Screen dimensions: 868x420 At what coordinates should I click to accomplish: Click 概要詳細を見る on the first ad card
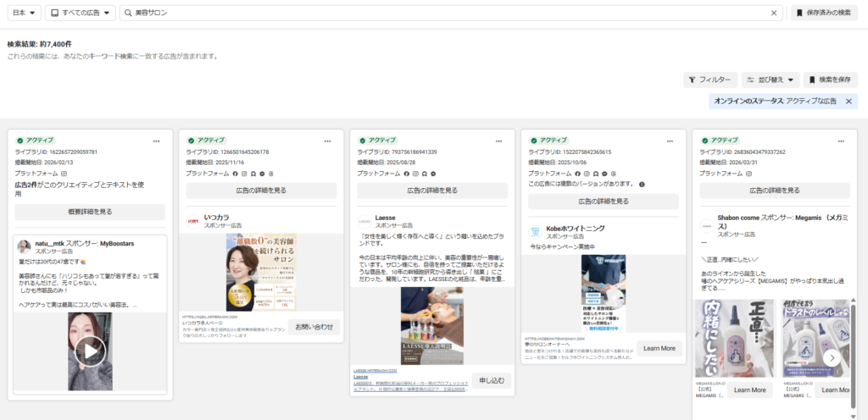(89, 212)
